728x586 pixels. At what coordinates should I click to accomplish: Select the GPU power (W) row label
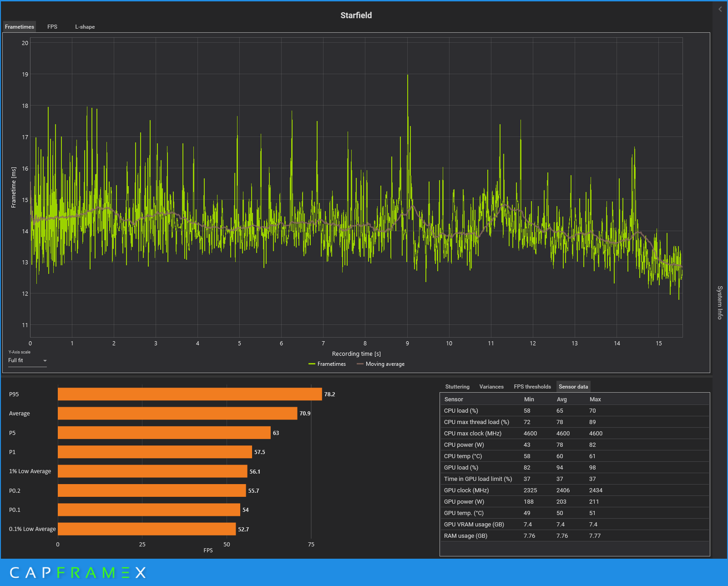tap(464, 502)
